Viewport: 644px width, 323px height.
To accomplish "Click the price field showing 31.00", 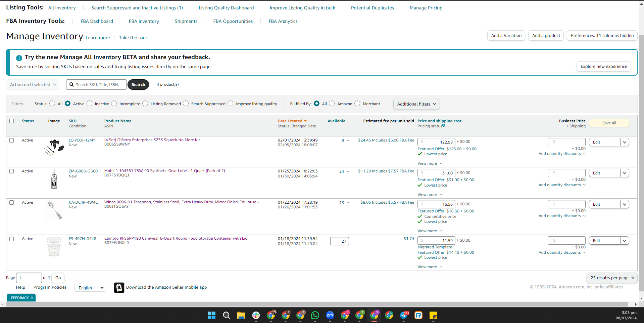I will coord(436,173).
